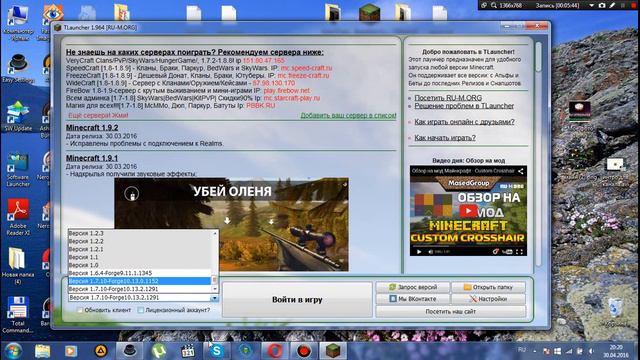The width and height of the screenshot is (640, 360).
Task: Share the Custom Crosshair video via share icon
Action: pos(521,171)
